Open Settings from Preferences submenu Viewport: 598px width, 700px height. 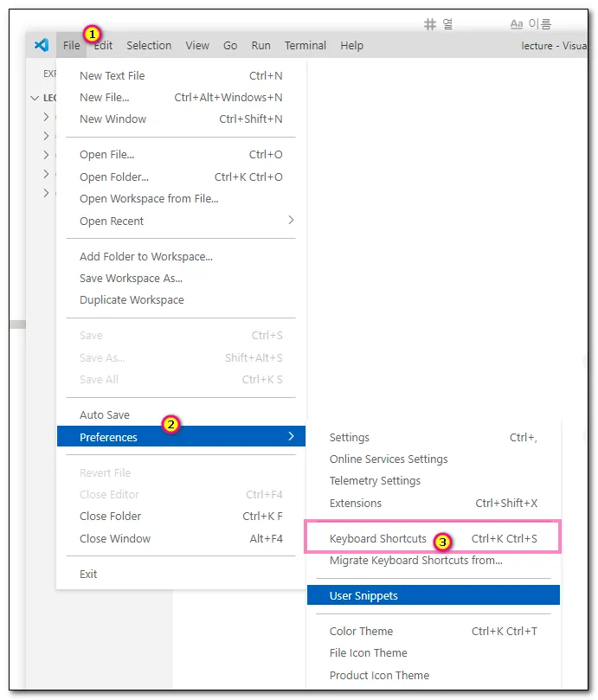pos(350,437)
